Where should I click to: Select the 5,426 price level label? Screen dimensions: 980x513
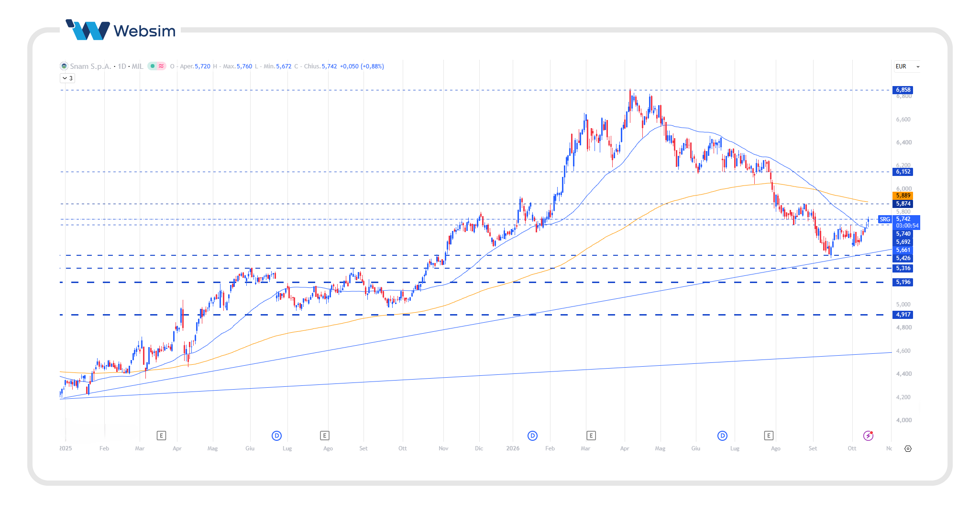[x=903, y=258]
